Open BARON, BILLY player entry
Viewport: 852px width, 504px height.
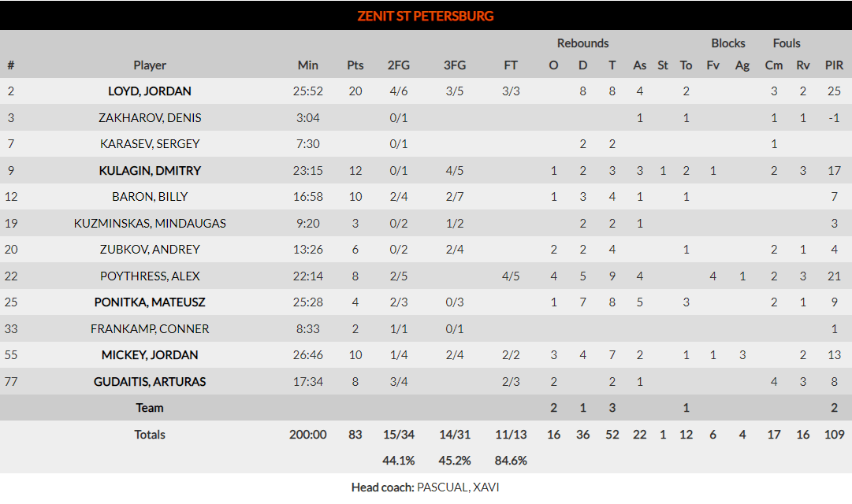[150, 197]
